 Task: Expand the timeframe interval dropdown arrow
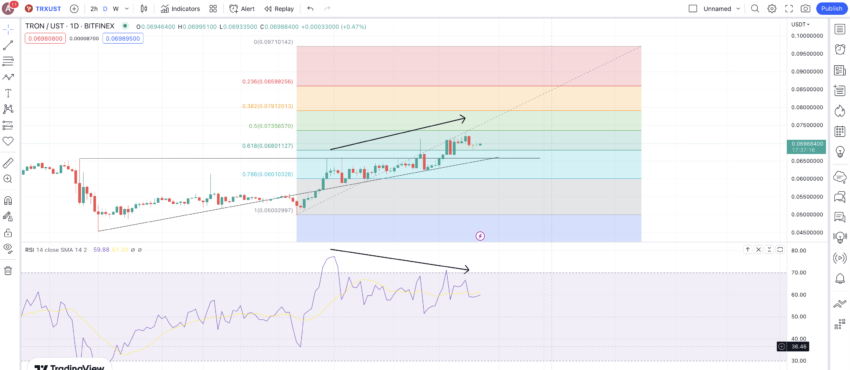click(127, 9)
